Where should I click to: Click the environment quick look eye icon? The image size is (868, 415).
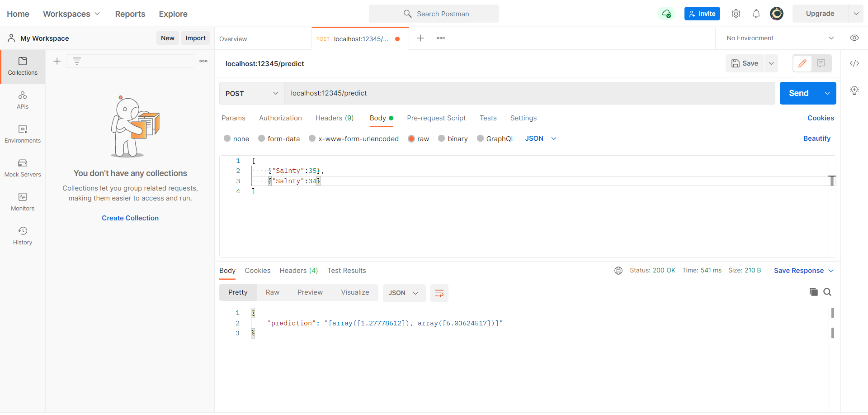click(x=854, y=38)
